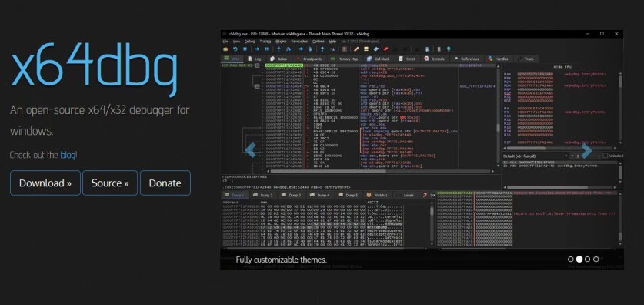Click the Run arrow toolbar icon
Viewport: 644px width, 305px height.
257,49
